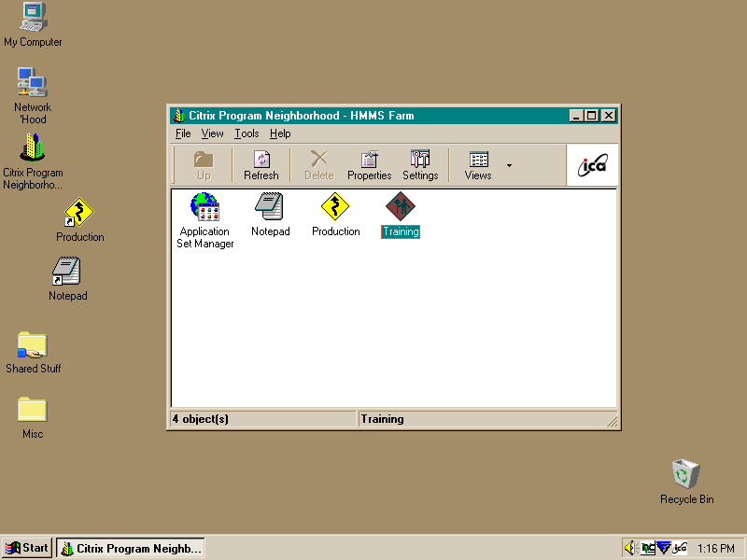Maximize the Citrix Program Neighborhood window
The height and width of the screenshot is (560, 747).
point(592,115)
